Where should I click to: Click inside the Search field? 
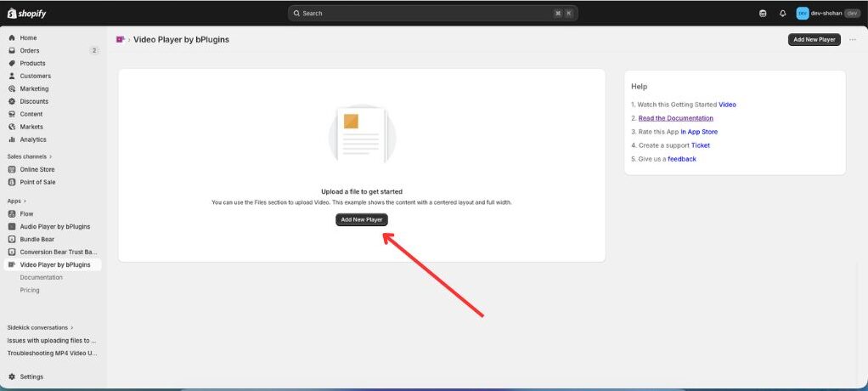tap(425, 14)
